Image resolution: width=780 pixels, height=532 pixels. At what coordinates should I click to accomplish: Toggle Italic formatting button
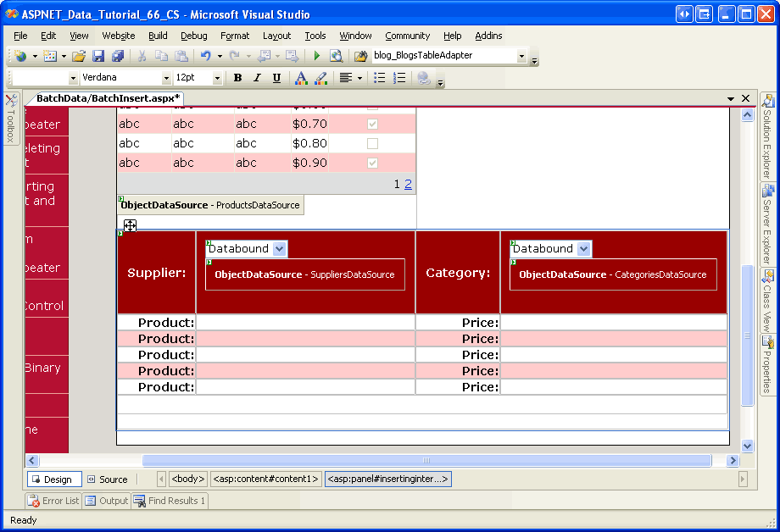pyautogui.click(x=257, y=78)
